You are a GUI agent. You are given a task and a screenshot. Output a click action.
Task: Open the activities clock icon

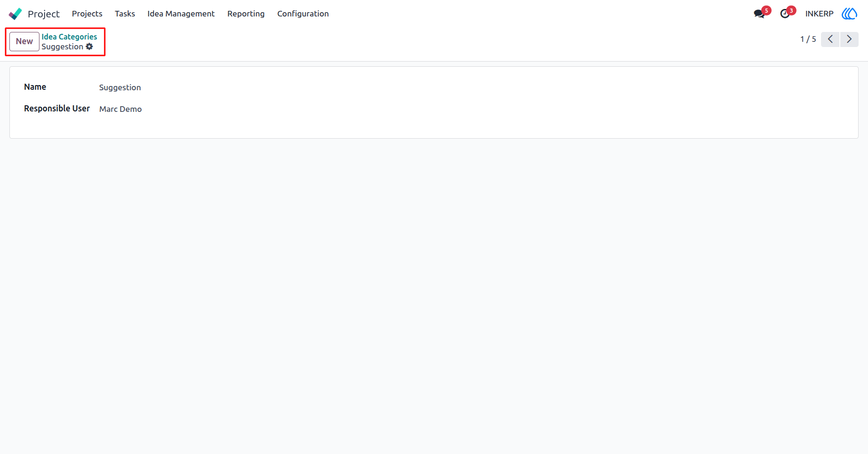tap(785, 14)
